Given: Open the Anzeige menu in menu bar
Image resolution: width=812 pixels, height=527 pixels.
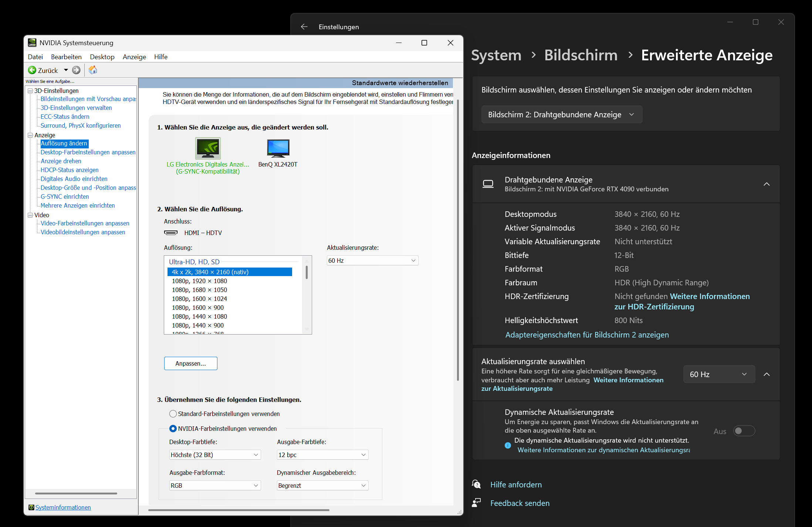Looking at the screenshot, I should click(x=134, y=57).
